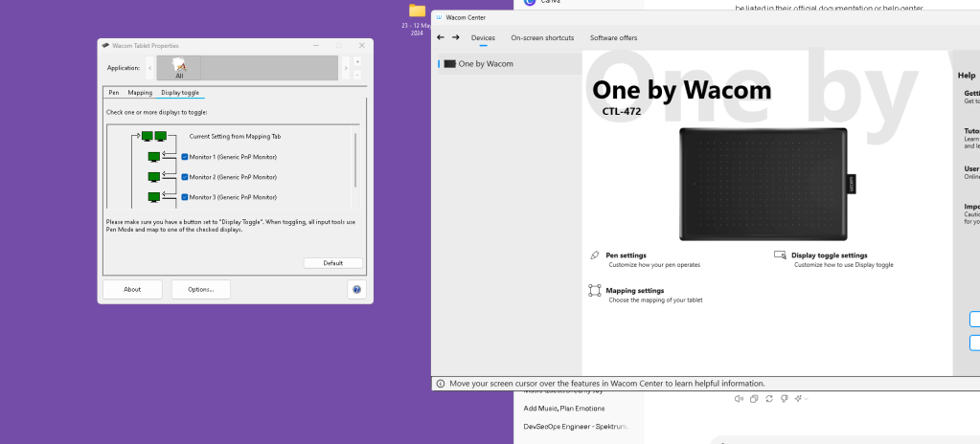The image size is (980, 444).
Task: Click the green monitor icon for Monitor 1
Action: 153,157
